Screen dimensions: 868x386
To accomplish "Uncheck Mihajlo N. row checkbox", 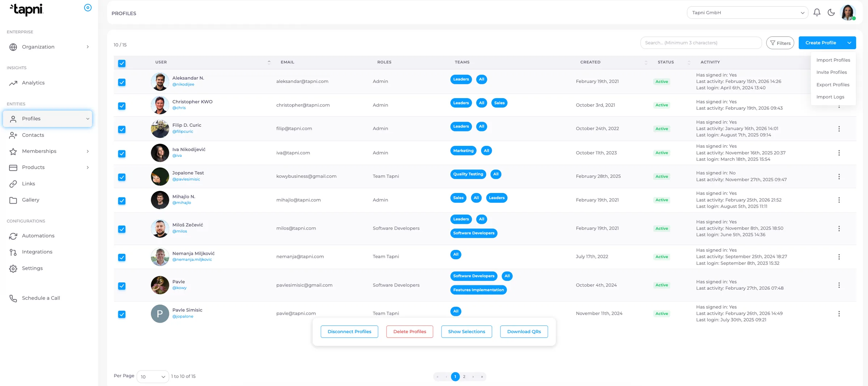I will (122, 201).
